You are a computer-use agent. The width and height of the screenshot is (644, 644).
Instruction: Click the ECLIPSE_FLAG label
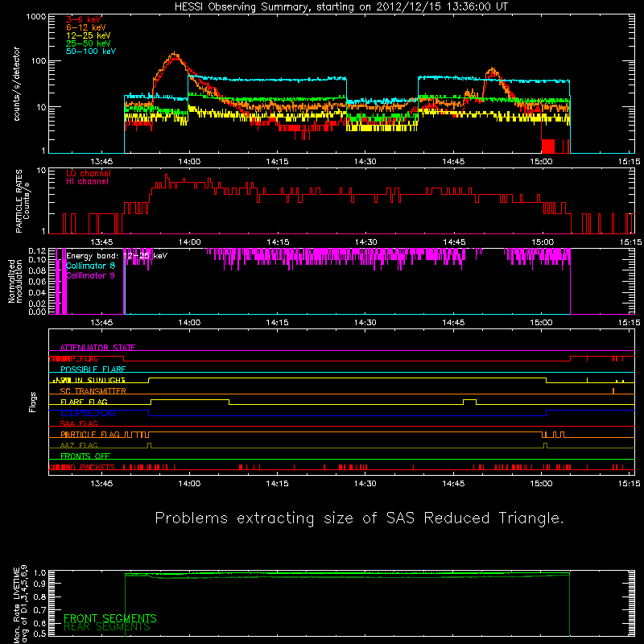pos(88,413)
